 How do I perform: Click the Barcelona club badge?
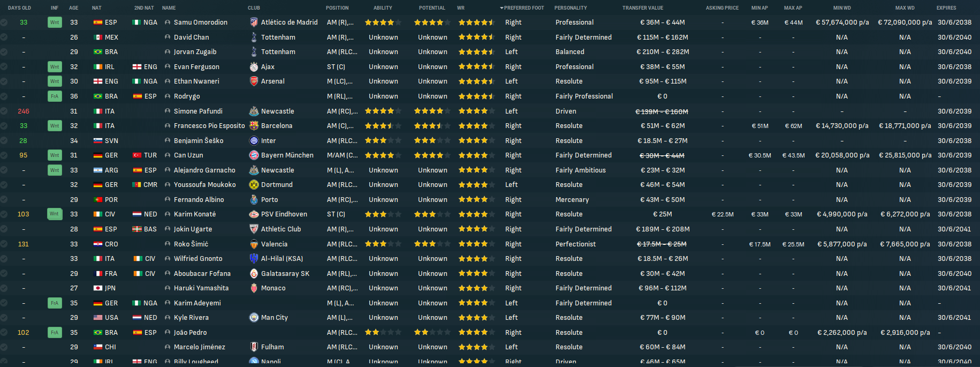point(254,126)
